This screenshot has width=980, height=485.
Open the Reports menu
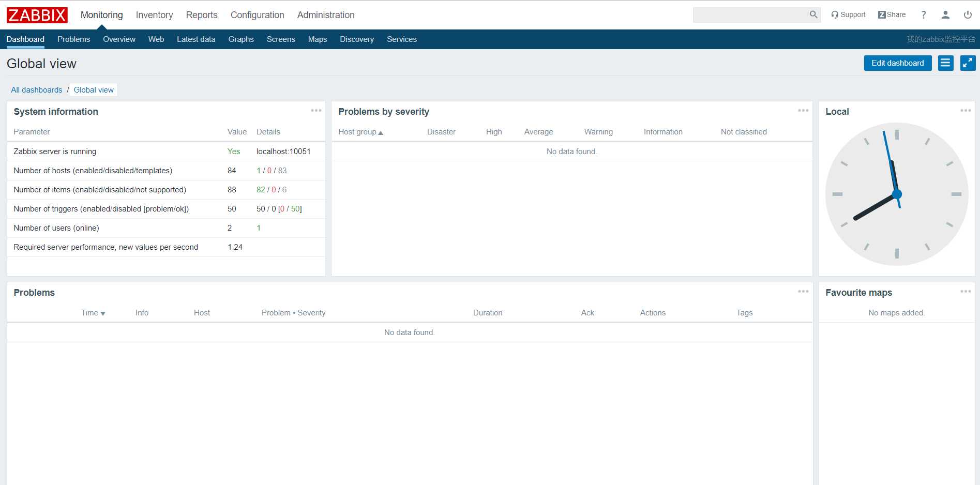click(202, 15)
